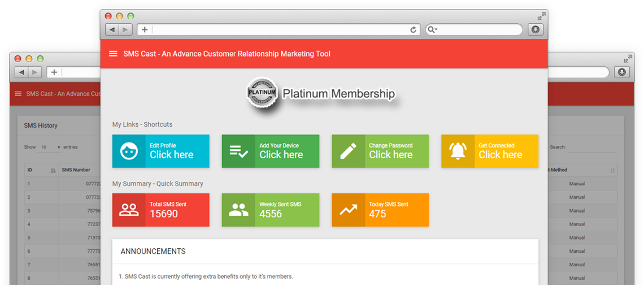The image size is (644, 285).
Task: Click the Edit Profile face icon
Action: [x=129, y=151]
